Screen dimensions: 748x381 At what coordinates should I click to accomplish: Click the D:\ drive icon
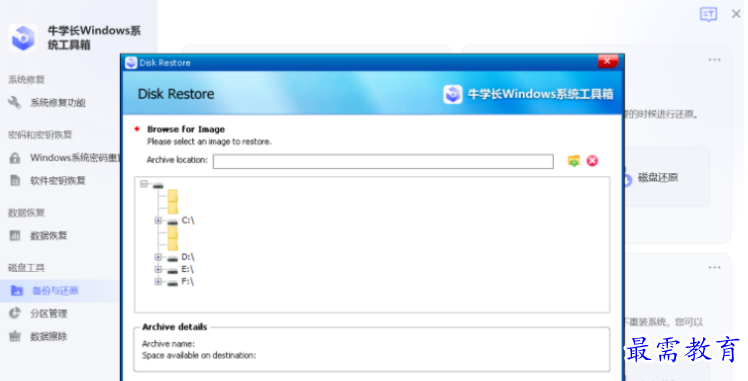(173, 258)
